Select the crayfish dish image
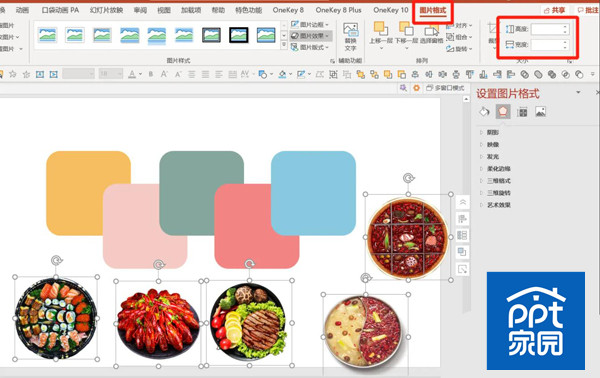The width and height of the screenshot is (600, 378). [x=158, y=324]
